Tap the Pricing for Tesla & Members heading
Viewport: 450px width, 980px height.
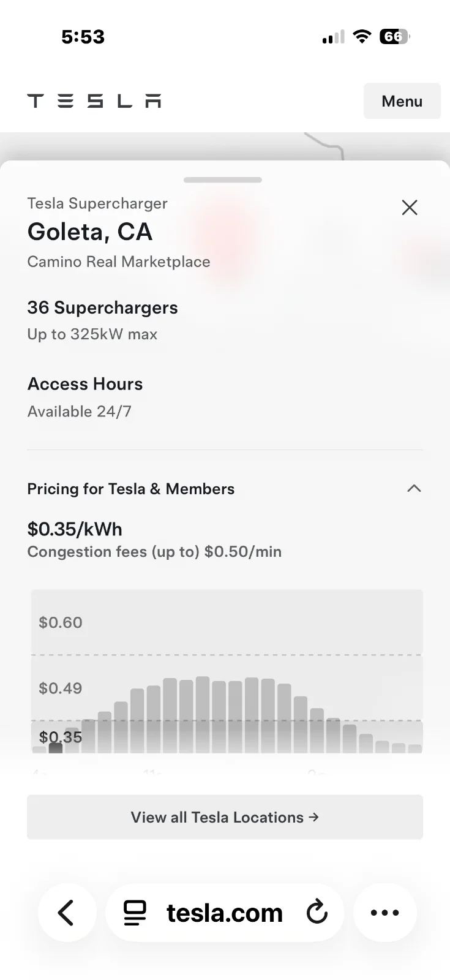click(x=131, y=489)
